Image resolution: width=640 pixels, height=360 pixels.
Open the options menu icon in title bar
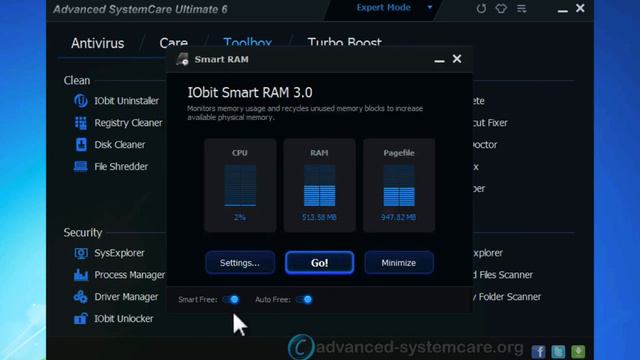coord(522,9)
